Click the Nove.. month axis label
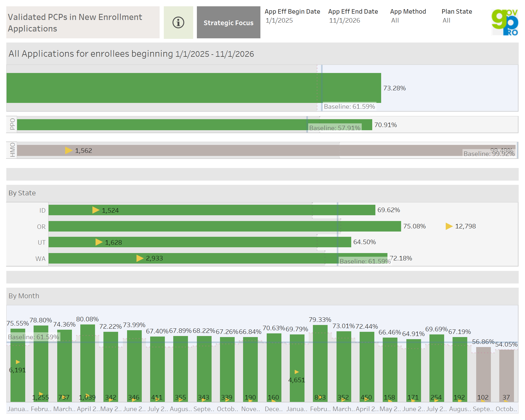Image resolution: width=525 pixels, height=420 pixels. (251, 409)
